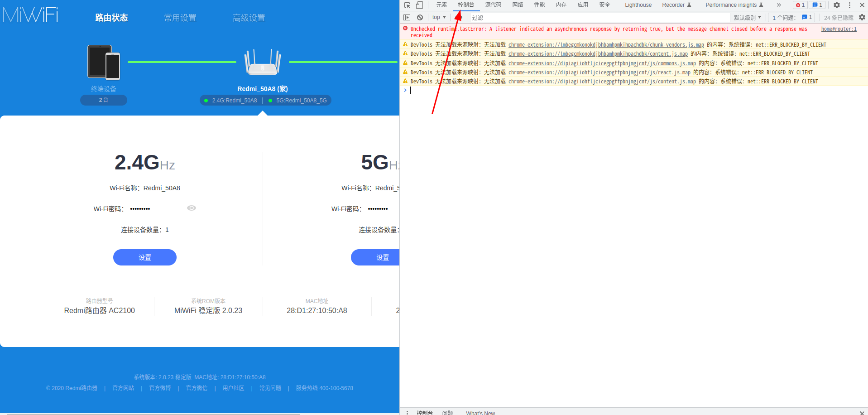Image resolution: width=868 pixels, height=415 pixels.
Task: Select the What's New drawer tab
Action: tap(480, 413)
